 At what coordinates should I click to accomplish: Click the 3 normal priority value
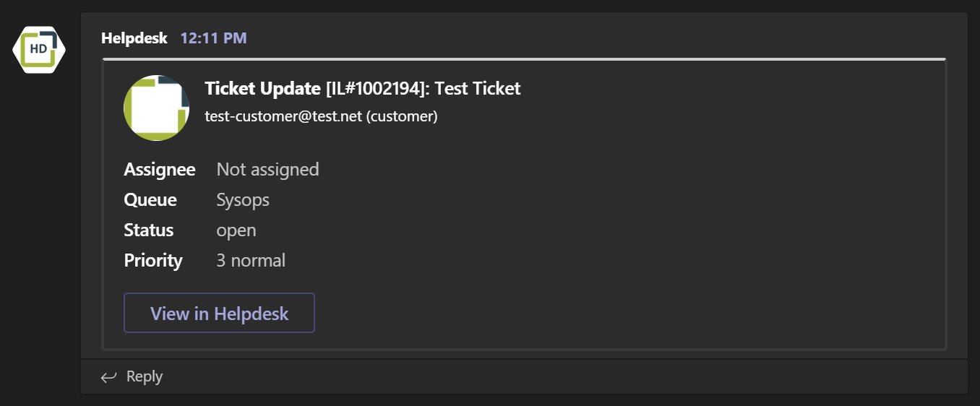click(x=251, y=260)
